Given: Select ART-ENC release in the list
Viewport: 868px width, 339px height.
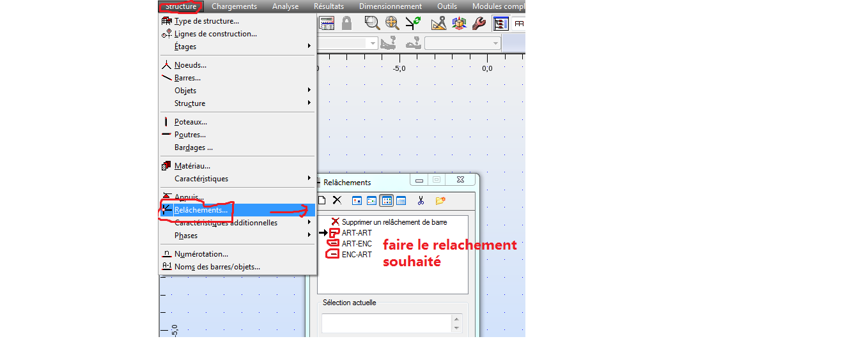Looking at the screenshot, I should (357, 244).
